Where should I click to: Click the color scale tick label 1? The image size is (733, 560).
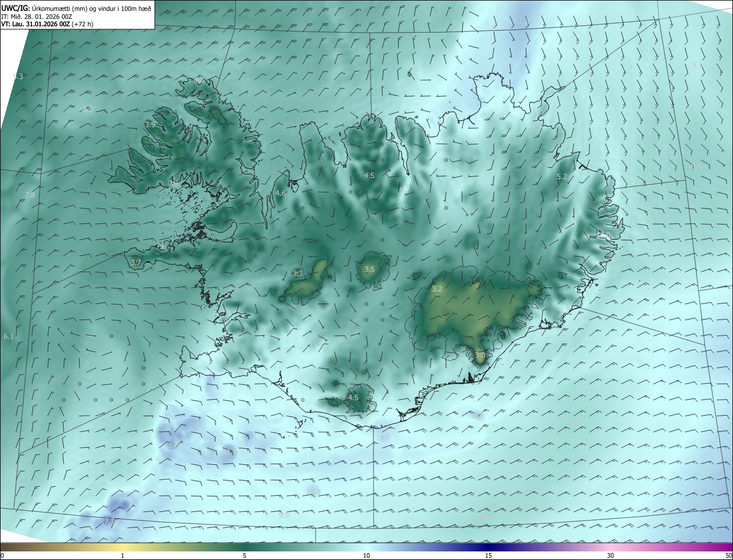[123, 555]
